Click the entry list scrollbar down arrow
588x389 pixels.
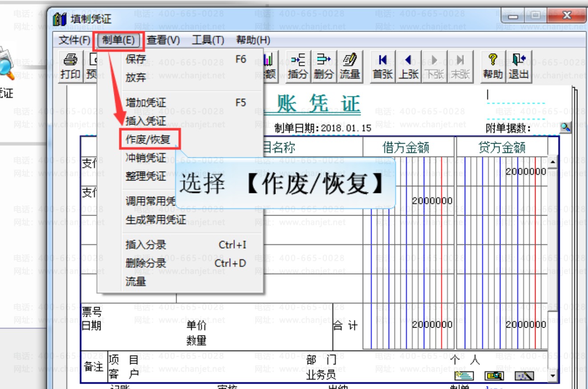point(553,376)
